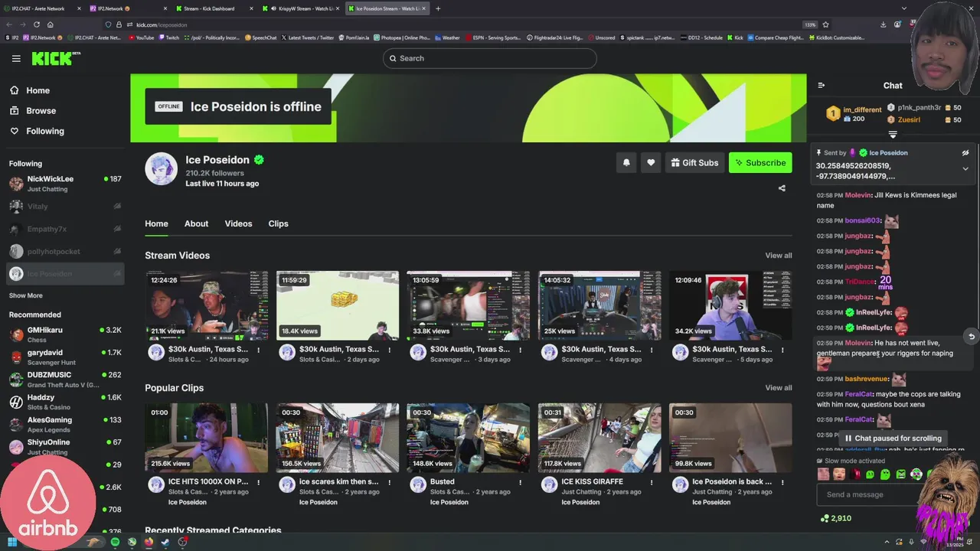Click the green Subscribe button
Viewport: 980px width, 551px height.
pyautogui.click(x=760, y=162)
